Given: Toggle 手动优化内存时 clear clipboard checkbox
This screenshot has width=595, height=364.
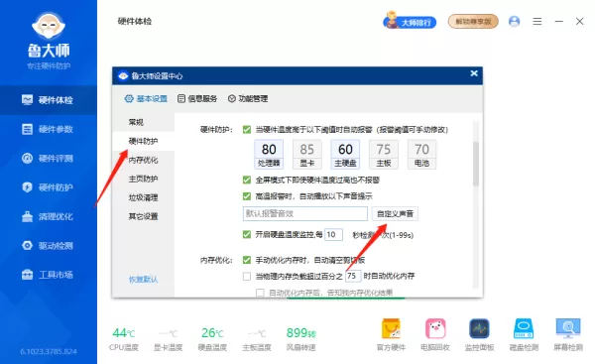Looking at the screenshot, I should [x=247, y=260].
